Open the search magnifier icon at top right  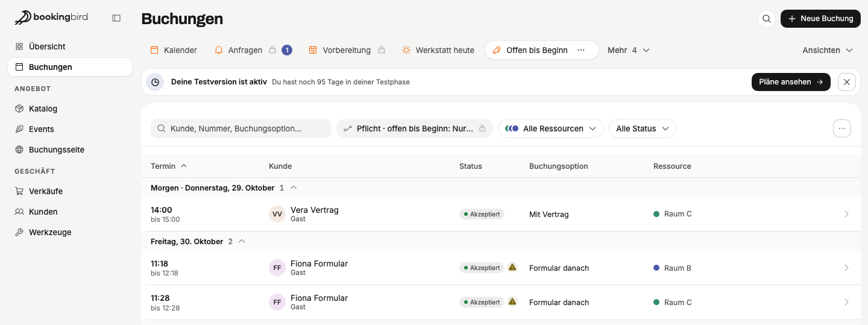coord(767,19)
